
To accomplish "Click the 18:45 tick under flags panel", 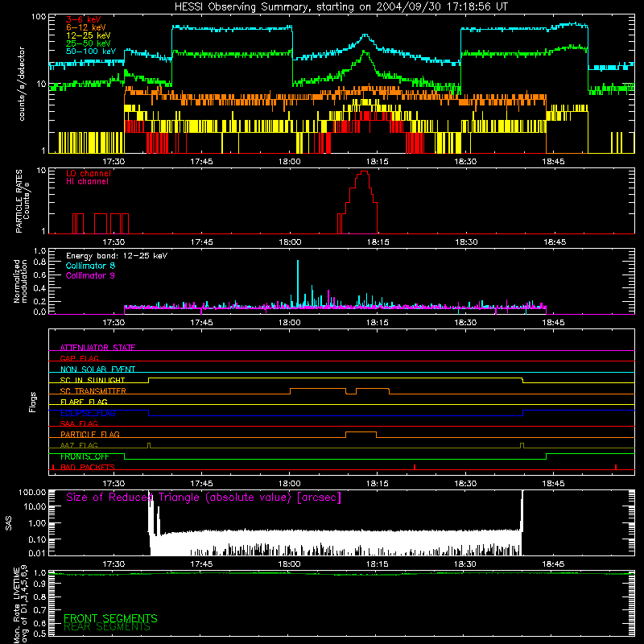I will 553,484.
